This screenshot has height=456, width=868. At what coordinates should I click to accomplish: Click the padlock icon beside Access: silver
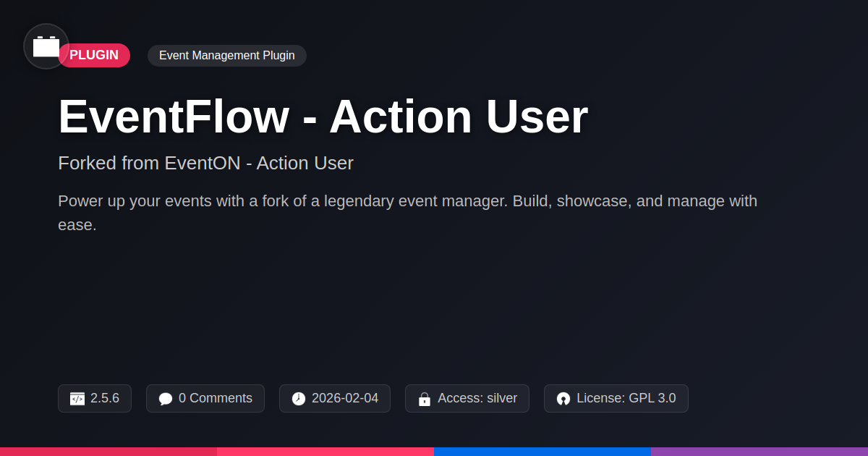pyautogui.click(x=425, y=399)
